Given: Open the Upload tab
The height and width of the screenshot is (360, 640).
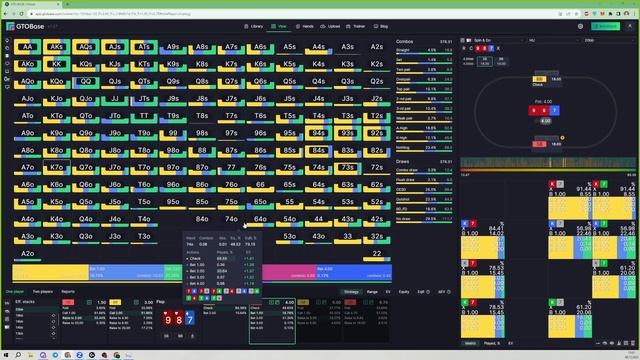Looking at the screenshot, I should (330, 26).
